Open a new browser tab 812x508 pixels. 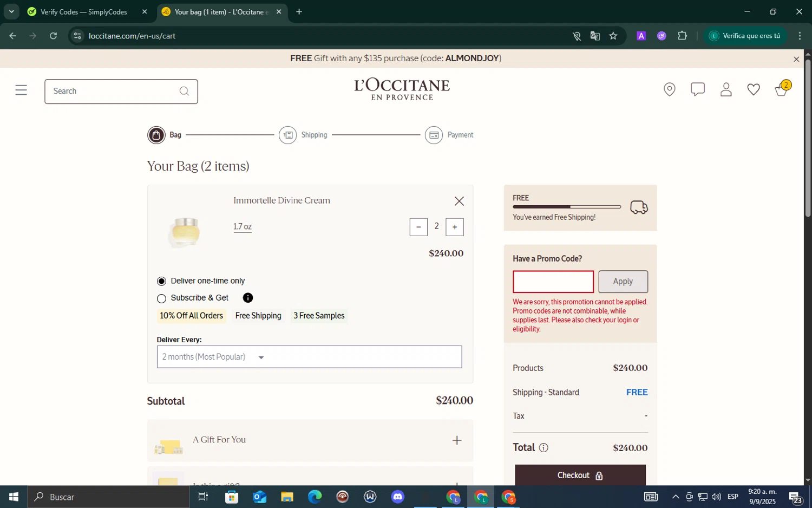(x=299, y=11)
